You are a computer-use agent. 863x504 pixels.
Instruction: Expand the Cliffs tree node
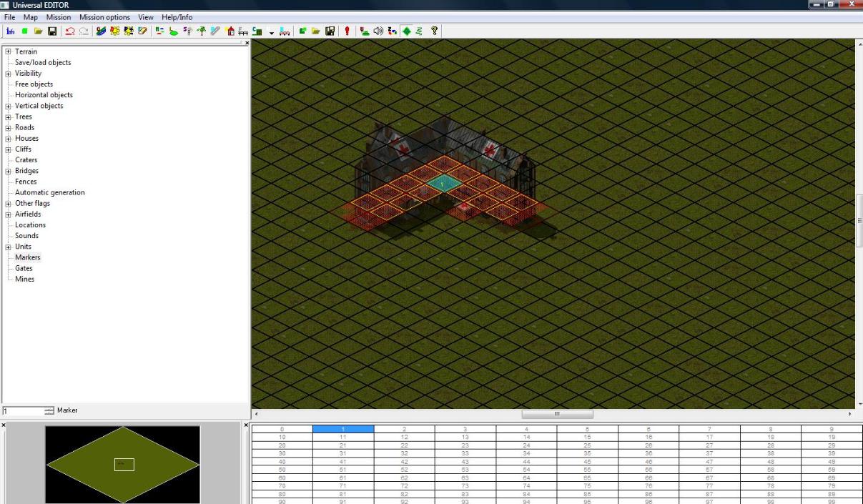point(9,149)
